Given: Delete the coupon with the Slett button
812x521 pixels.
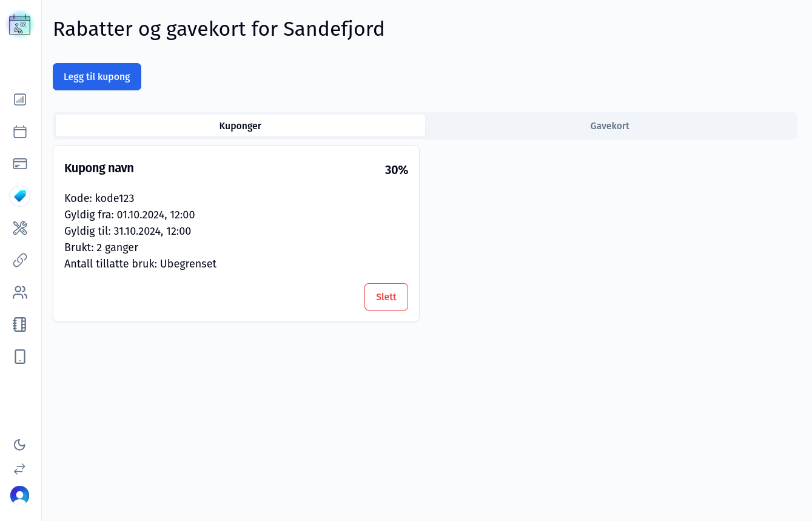Looking at the screenshot, I should (x=386, y=297).
